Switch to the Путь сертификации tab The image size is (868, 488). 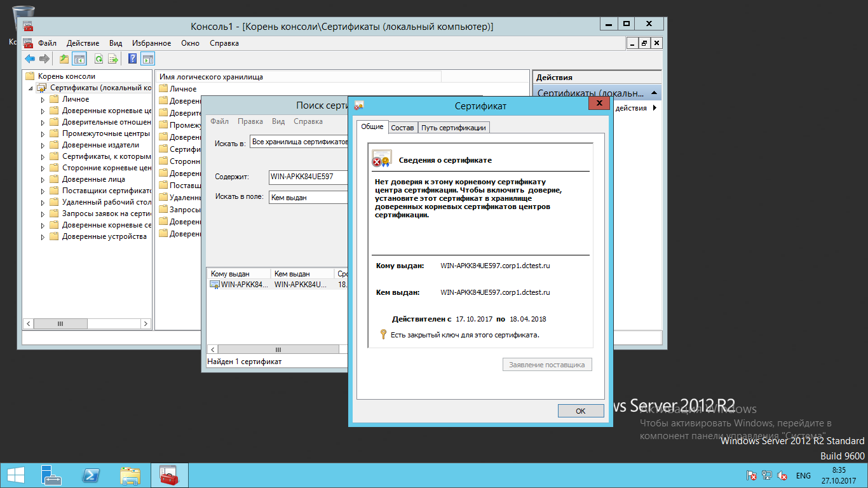(x=454, y=128)
